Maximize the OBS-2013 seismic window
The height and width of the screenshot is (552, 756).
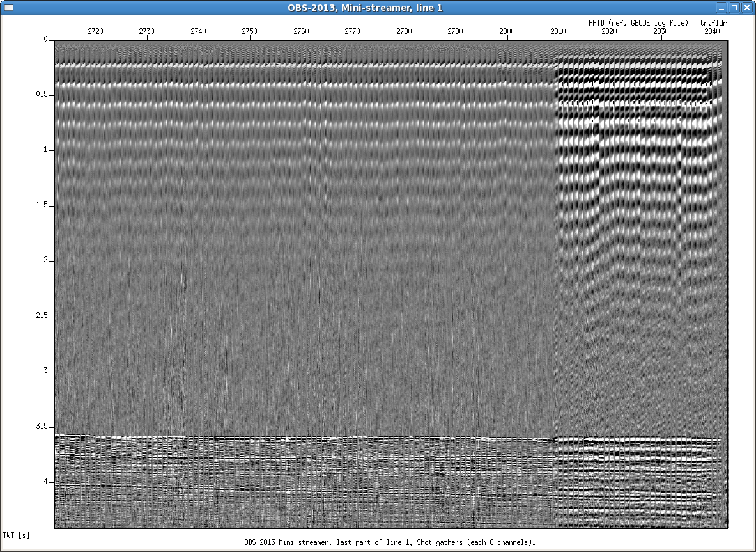[734, 8]
